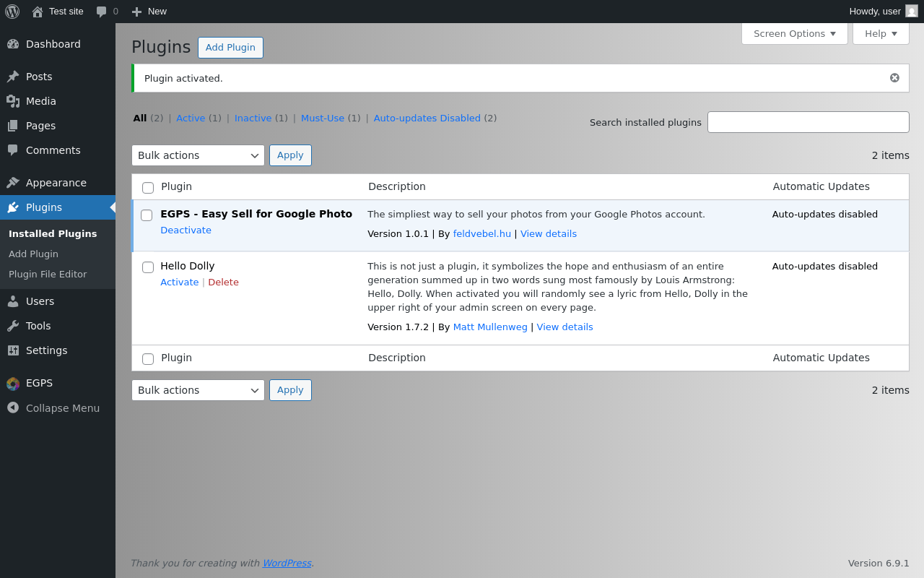Open the New content menu label
Viewport: 924px width, 578px height.
(157, 12)
